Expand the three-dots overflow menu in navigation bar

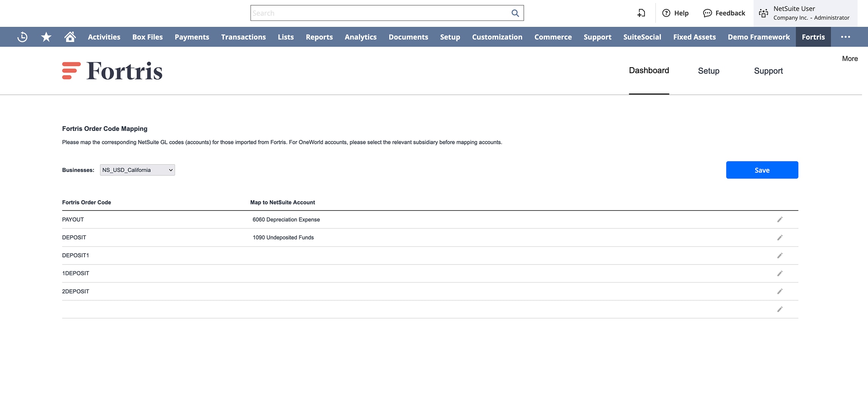point(845,37)
